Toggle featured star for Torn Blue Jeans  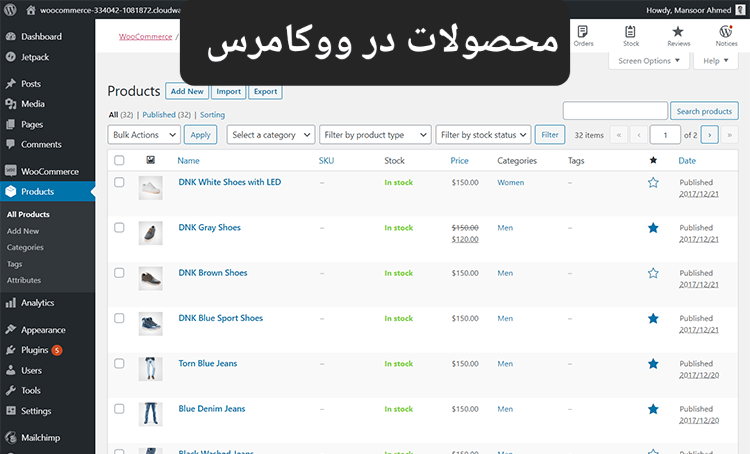tap(653, 364)
